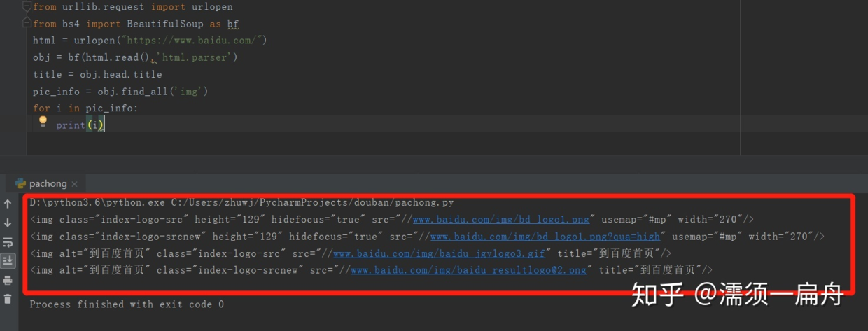Click the print console output icon
The image size is (868, 331).
8,281
